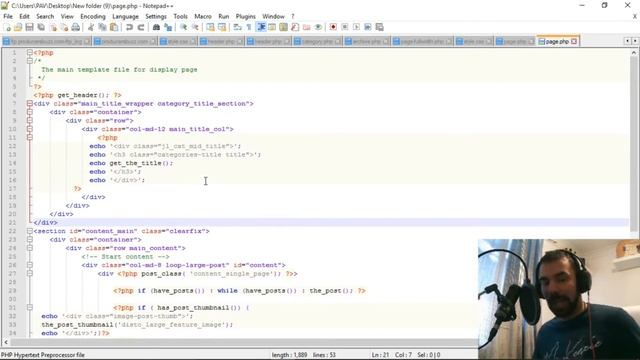Open Find with the binoculars icon
Image resolution: width=640 pixels, height=360 pixels.
tap(156, 27)
